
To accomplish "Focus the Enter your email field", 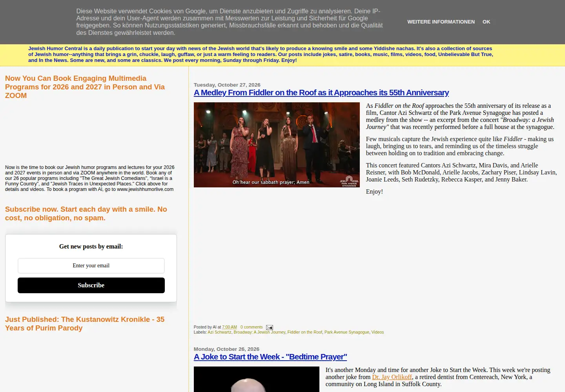I will tap(91, 266).
